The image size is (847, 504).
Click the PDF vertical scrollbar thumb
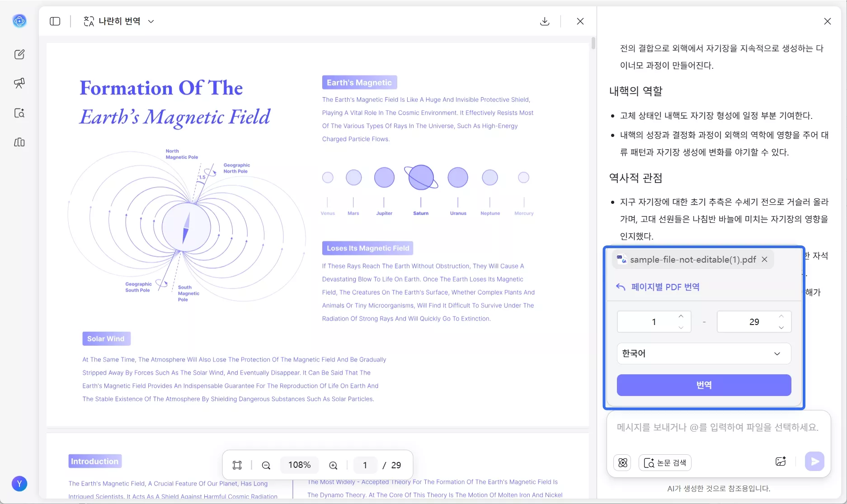pos(593,43)
